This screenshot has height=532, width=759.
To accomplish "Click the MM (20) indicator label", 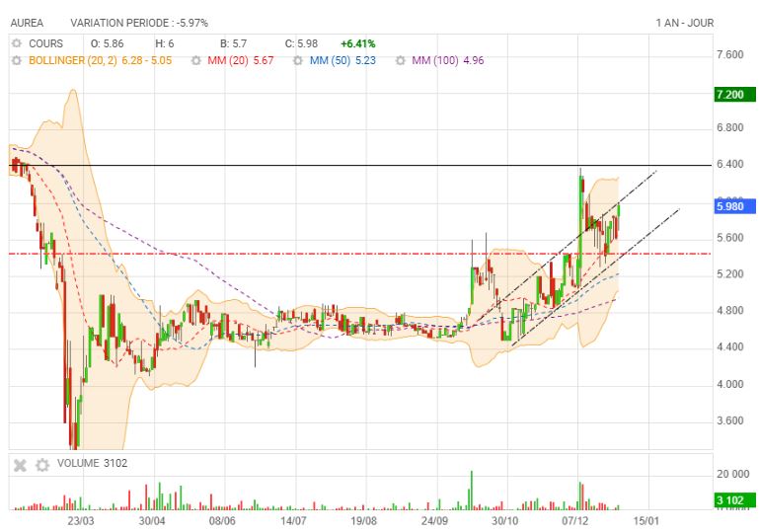I will (228, 60).
